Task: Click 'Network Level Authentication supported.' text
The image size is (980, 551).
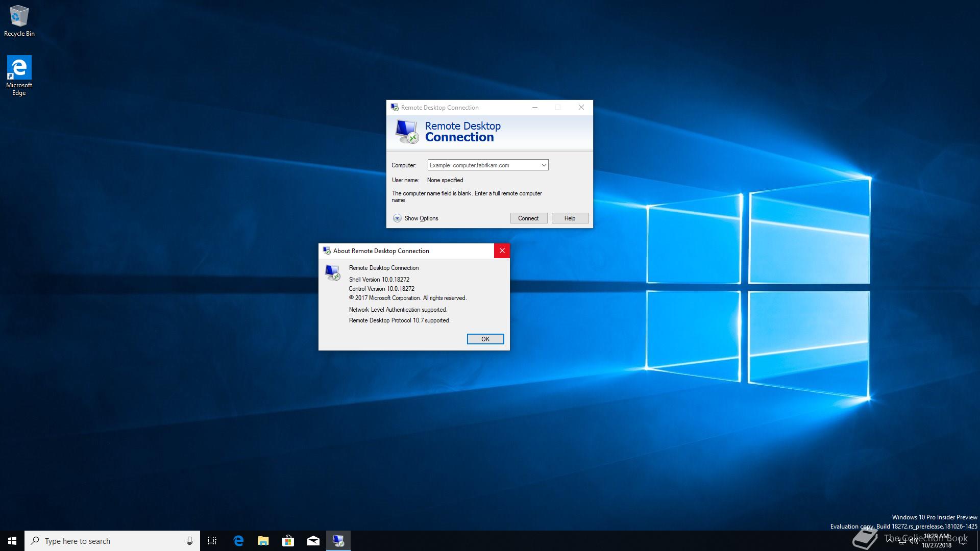Action: coord(398,310)
